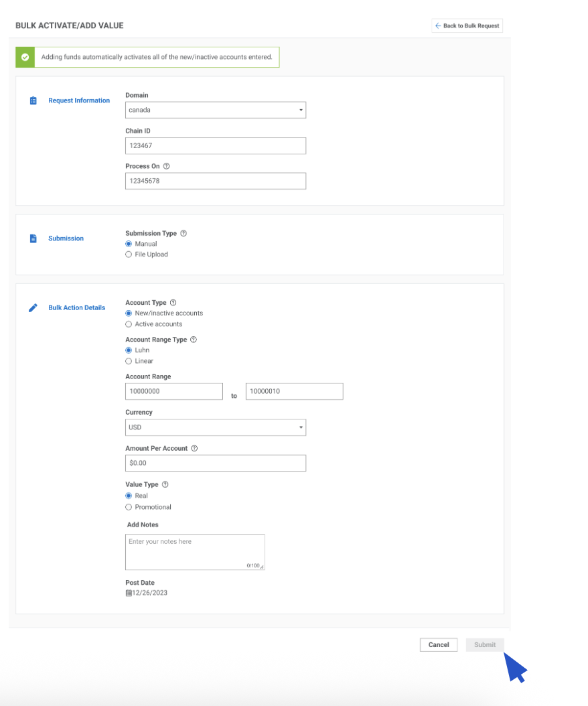Image resolution: width=588 pixels, height=706 pixels.
Task: Click the Chain ID input field
Action: (x=215, y=145)
